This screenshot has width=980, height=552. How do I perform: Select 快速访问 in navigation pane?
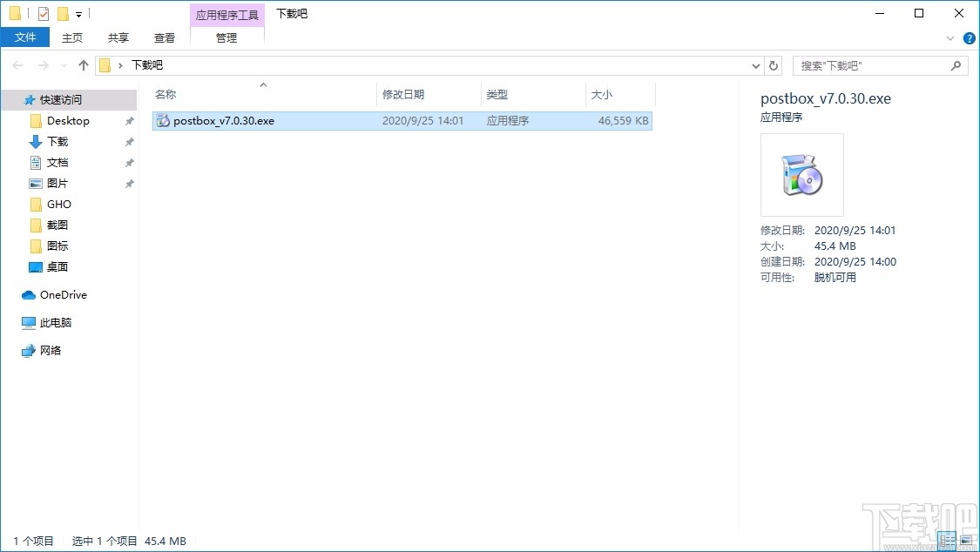click(x=69, y=100)
